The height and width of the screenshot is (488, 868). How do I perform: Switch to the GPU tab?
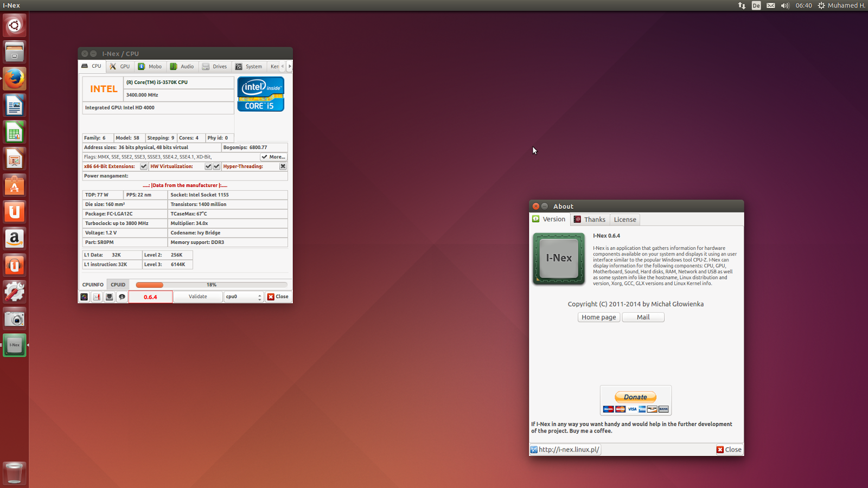[120, 67]
